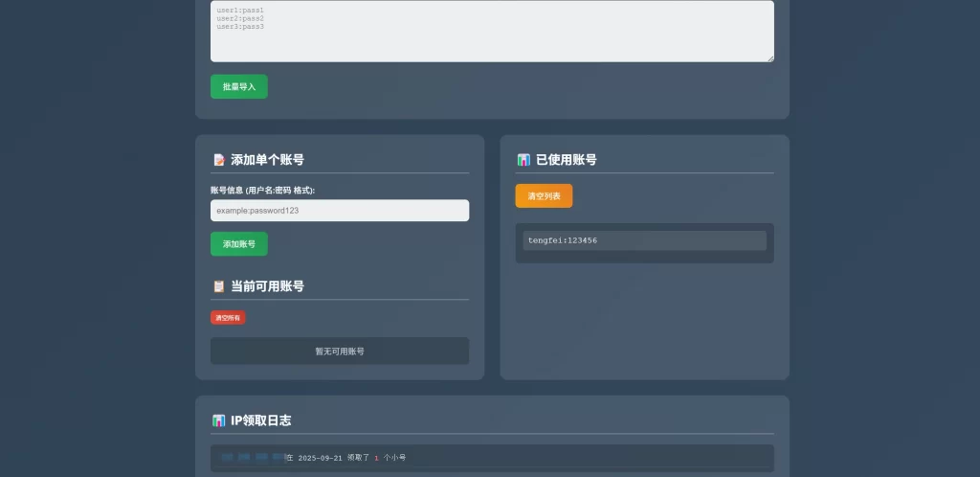Screen dimensions: 980x477
Task: Select the 已使用账号 heading text
Action: (x=567, y=160)
